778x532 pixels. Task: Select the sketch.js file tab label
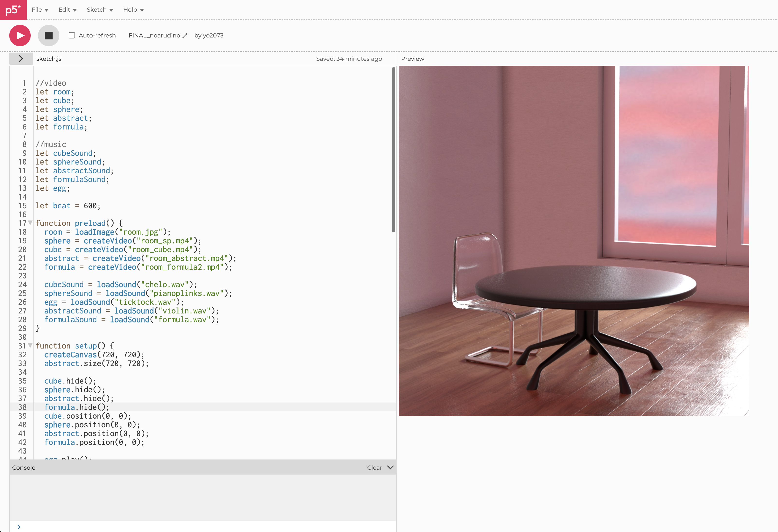pos(49,59)
